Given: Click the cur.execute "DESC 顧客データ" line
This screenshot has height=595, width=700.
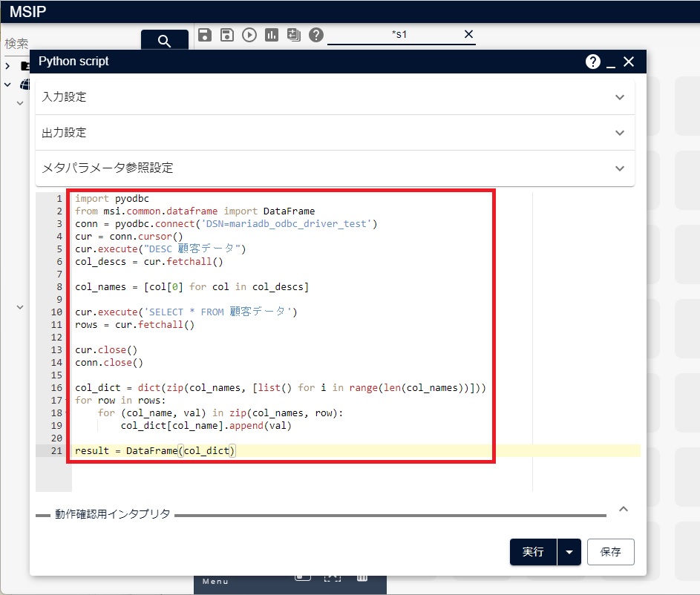Looking at the screenshot, I should click(x=160, y=249).
